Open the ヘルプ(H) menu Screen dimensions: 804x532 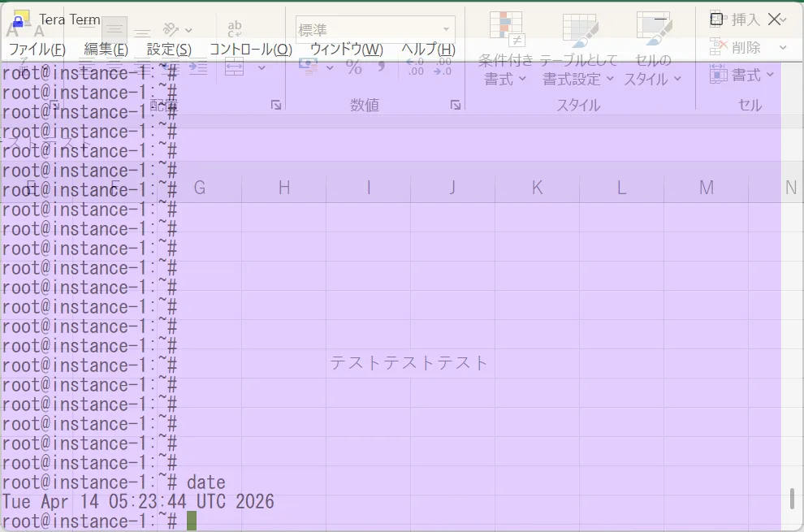click(428, 50)
